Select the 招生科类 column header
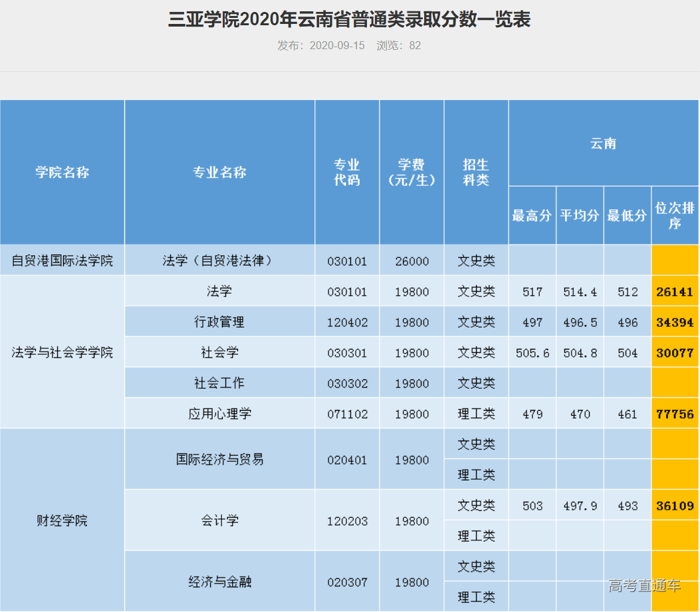Screen dimensions: 700x612 [475, 171]
